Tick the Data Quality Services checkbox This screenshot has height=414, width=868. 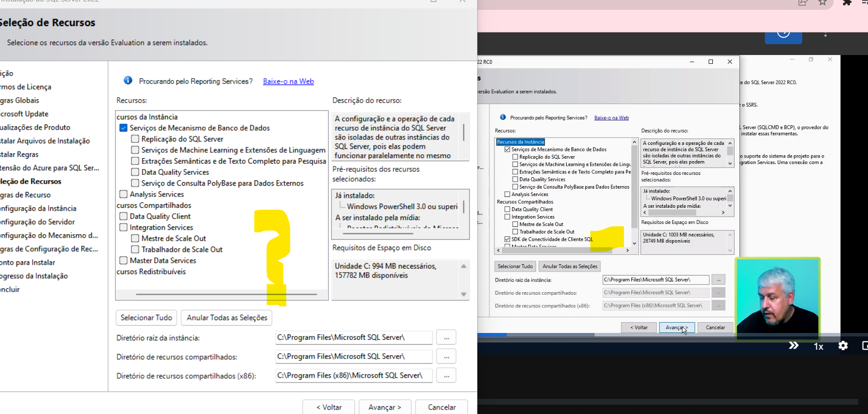pyautogui.click(x=135, y=172)
